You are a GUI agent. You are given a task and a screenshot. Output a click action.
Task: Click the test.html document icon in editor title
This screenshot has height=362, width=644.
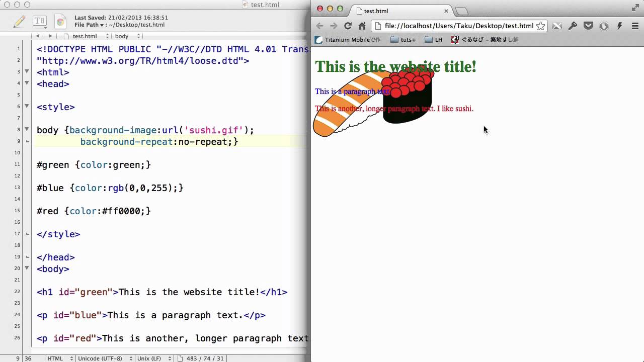(245, 5)
